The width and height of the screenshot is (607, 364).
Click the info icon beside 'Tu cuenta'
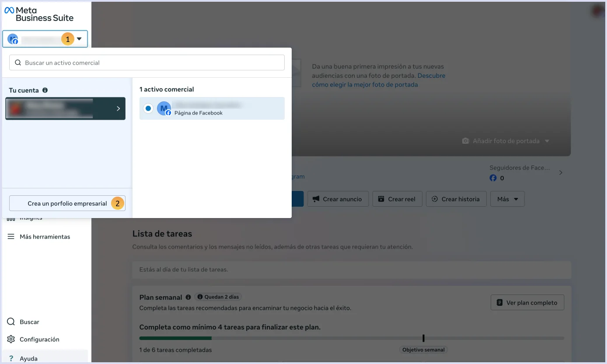[x=45, y=90]
